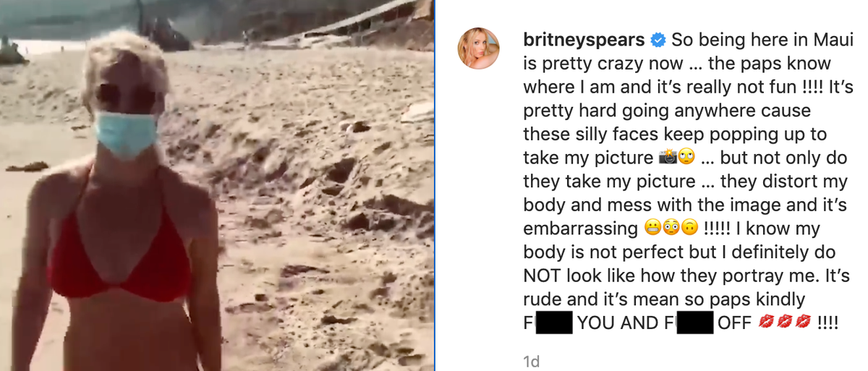The image size is (868, 371).
Task: Click the first kiss mark emoji
Action: coord(767,323)
